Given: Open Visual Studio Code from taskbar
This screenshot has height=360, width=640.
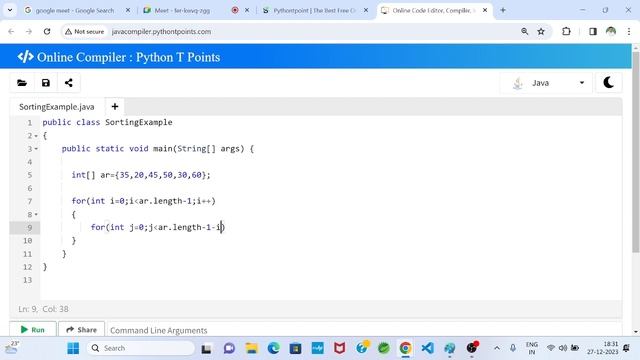Looking at the screenshot, I should pos(427,348).
